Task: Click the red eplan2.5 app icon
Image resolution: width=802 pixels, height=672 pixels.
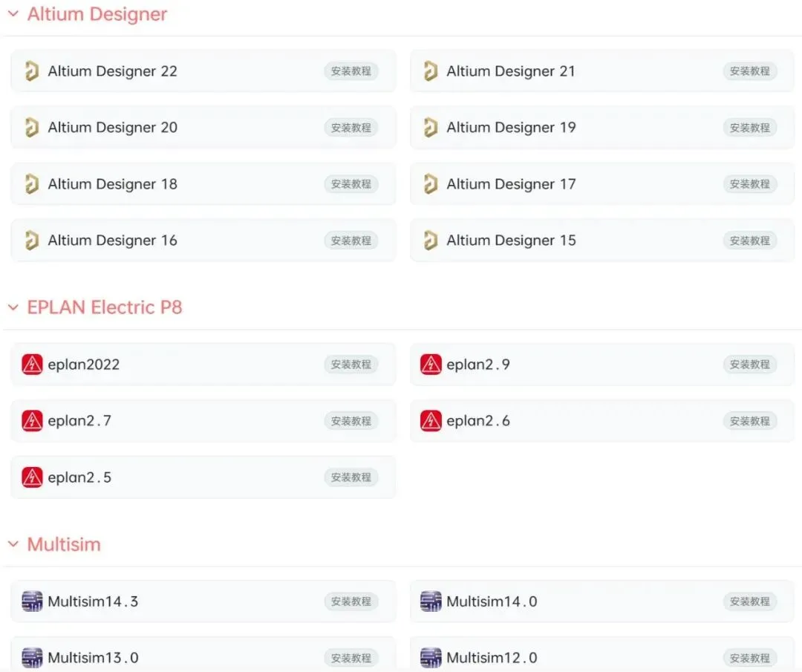Action: (x=32, y=477)
